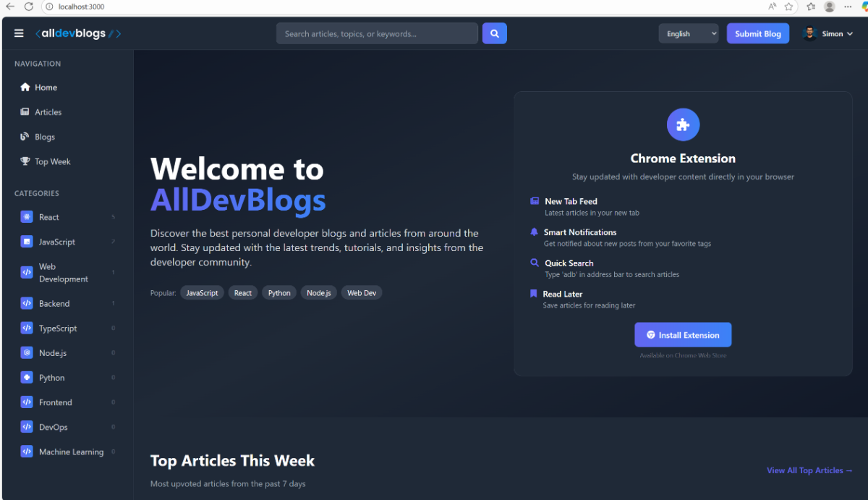Expand the Simon user account menu
This screenshot has width=868, height=500.
click(828, 33)
